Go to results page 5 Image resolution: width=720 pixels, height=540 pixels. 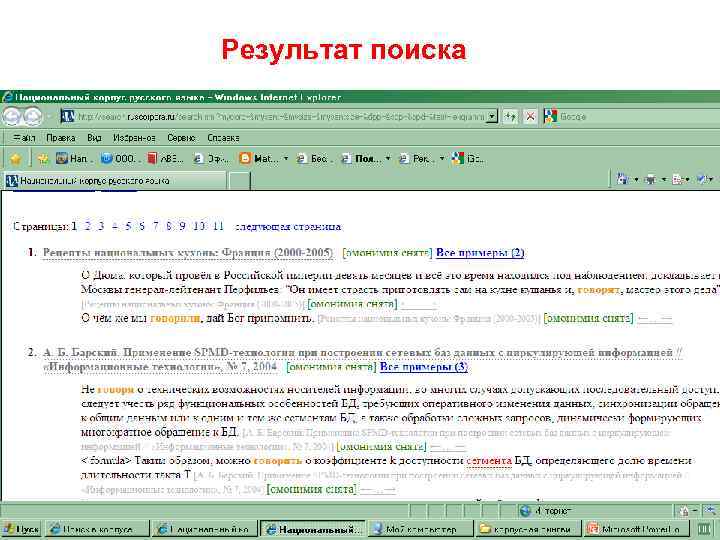tap(128, 226)
